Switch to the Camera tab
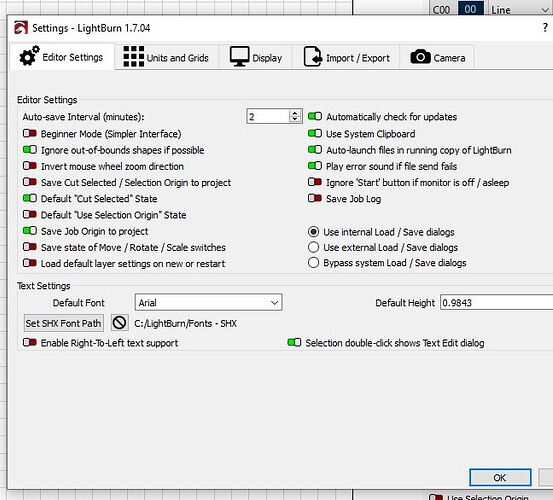The height and width of the screenshot is (500, 553). pyautogui.click(x=438, y=57)
